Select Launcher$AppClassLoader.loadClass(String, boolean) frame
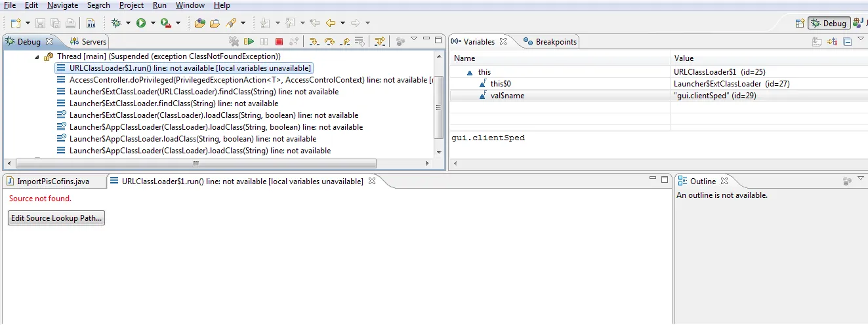Viewport: 868px width, 325px height. pyautogui.click(x=187, y=139)
